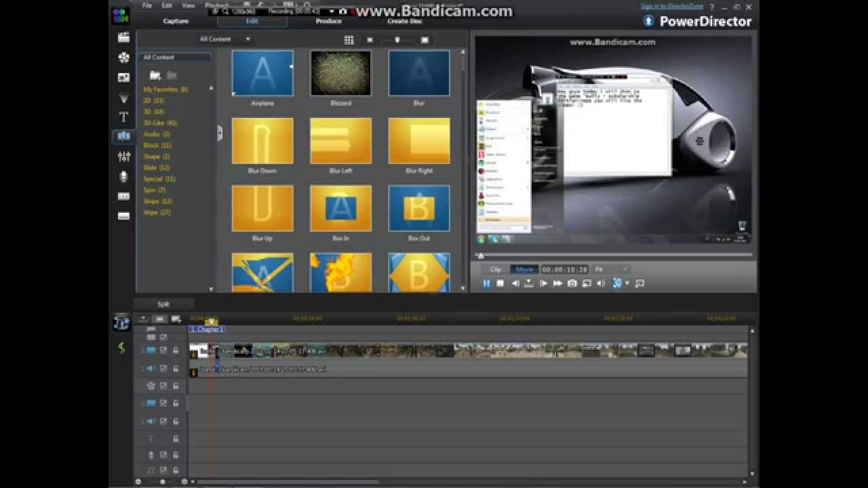868x488 pixels.
Task: Open the Transition Room icon
Action: tap(123, 136)
